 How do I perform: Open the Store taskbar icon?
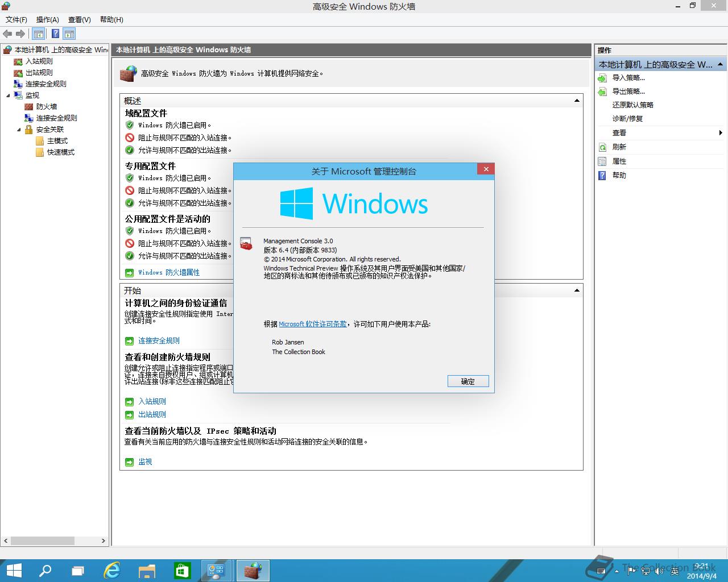point(182,571)
